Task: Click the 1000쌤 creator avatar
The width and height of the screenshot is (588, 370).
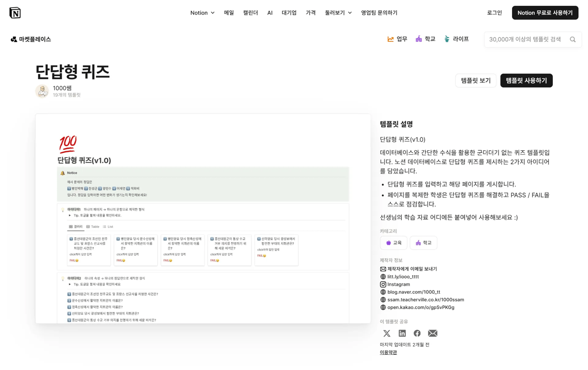Action: click(42, 91)
